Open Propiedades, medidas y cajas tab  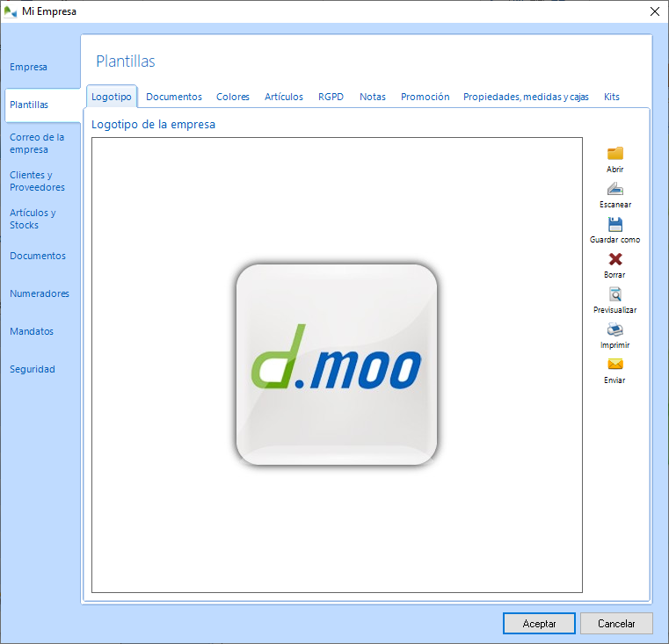tap(526, 97)
